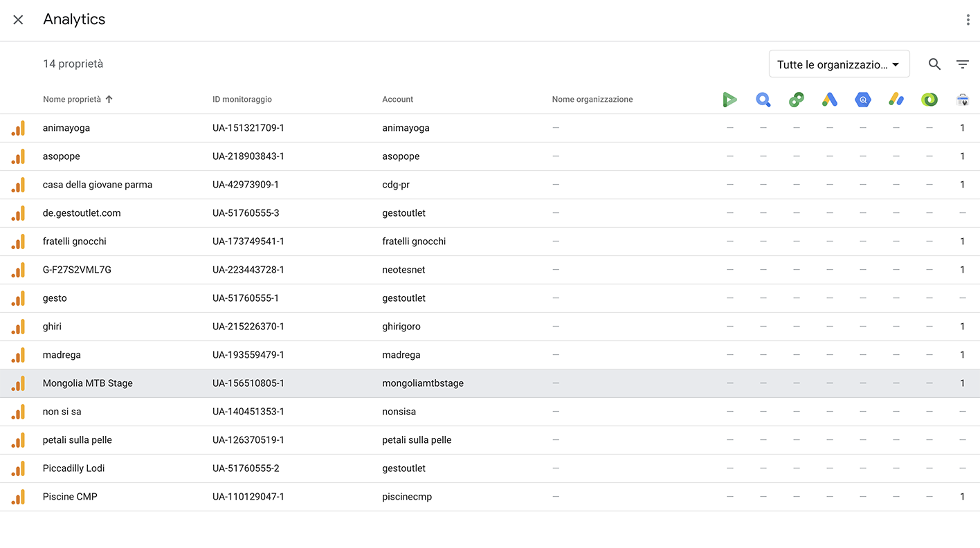Click the 'nonsisa' account cell

point(399,412)
